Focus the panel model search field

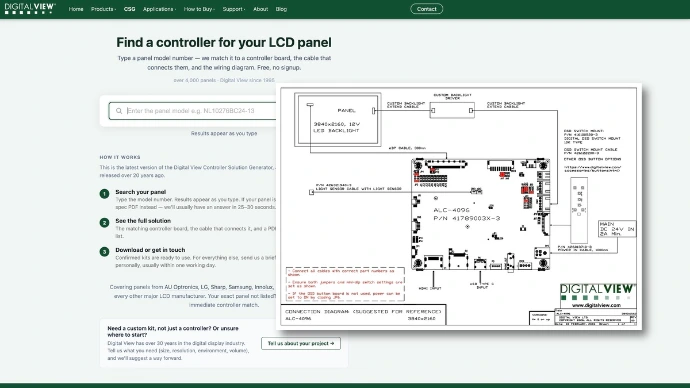(x=193, y=111)
